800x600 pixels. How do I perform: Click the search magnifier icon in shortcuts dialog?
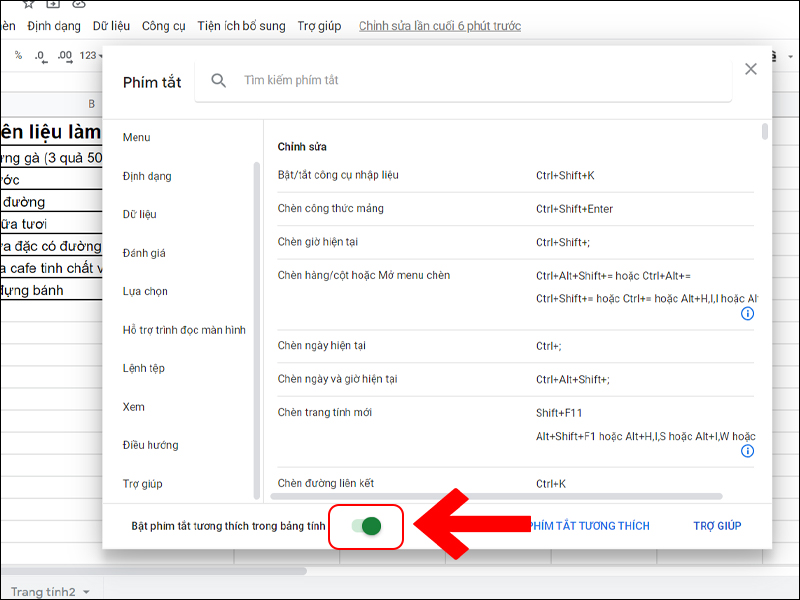click(218, 80)
